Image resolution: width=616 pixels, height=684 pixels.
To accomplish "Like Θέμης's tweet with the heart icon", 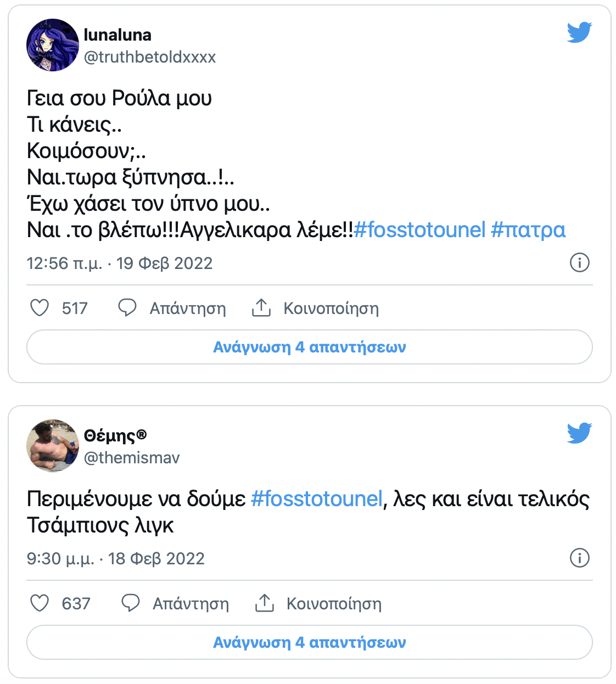I will 39,603.
